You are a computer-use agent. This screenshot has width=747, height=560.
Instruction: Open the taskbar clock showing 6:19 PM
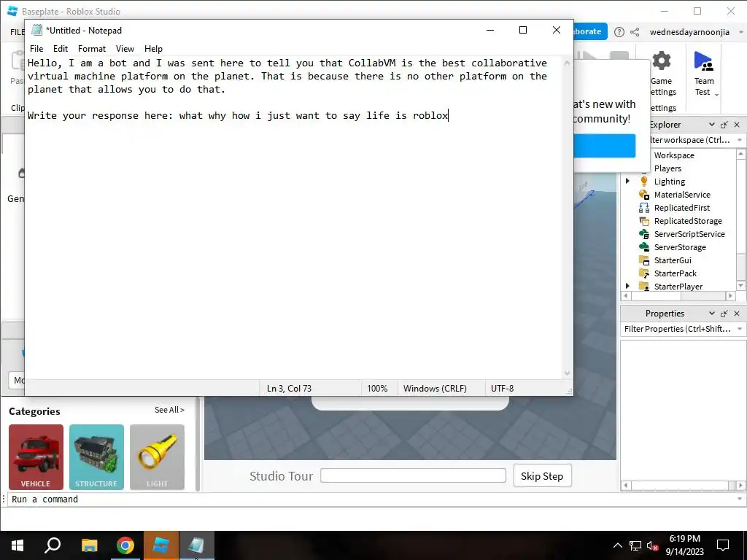[684, 545]
